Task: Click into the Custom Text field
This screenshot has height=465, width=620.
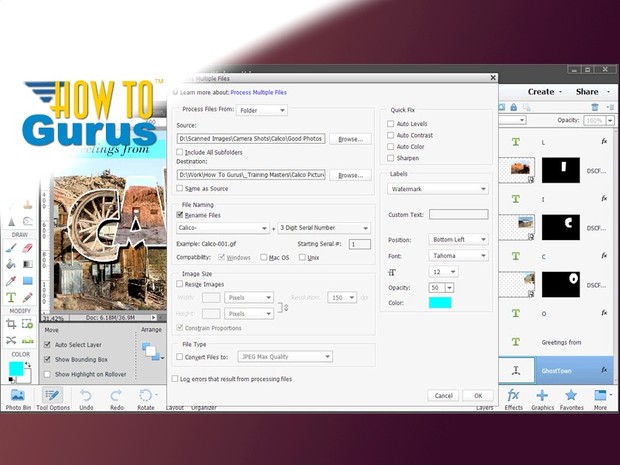Action: (x=459, y=214)
